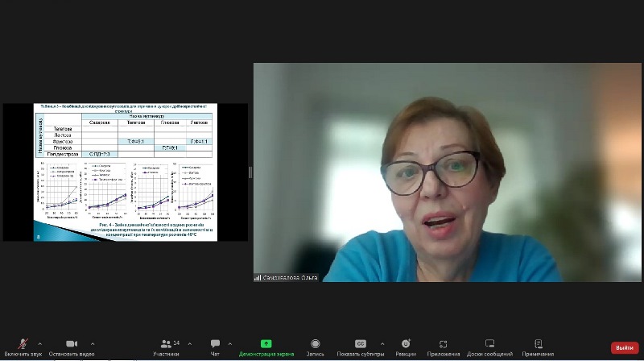644x361 pixels.
Task: Expand participants options arrow
Action: click(190, 342)
